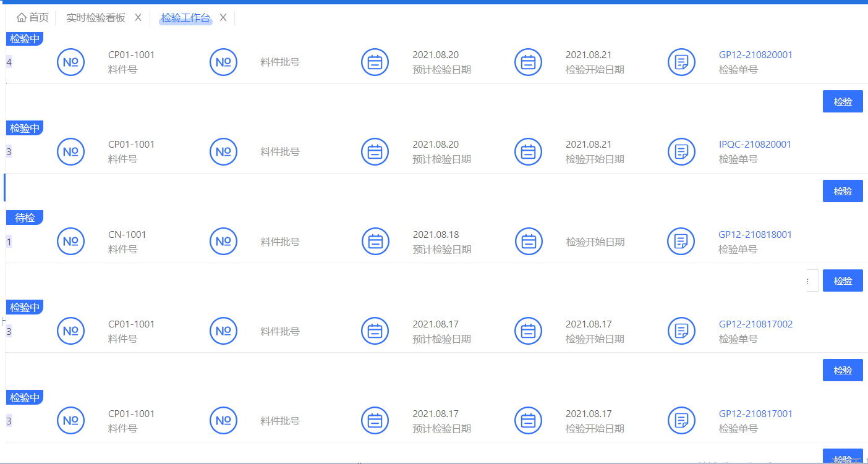Open inspection order link IPQC-210820001
The height and width of the screenshot is (464, 868).
[755, 145]
